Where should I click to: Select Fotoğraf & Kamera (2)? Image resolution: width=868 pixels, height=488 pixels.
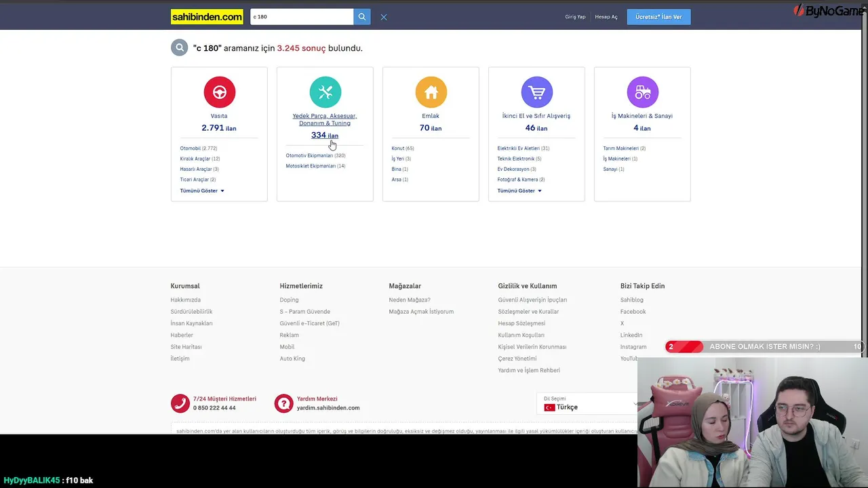521,180
